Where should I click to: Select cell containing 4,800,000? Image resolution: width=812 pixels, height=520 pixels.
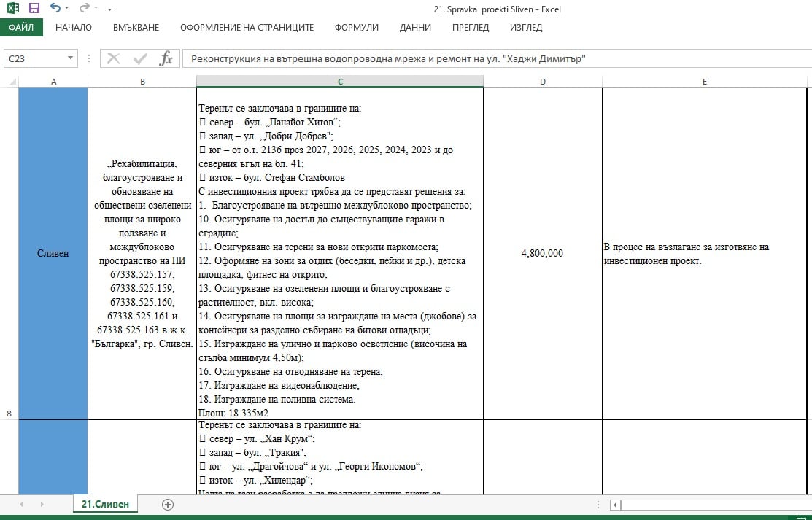[x=542, y=254]
